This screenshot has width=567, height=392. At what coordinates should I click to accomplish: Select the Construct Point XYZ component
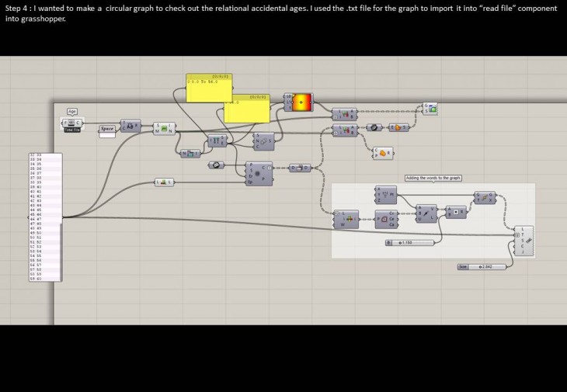(x=388, y=194)
